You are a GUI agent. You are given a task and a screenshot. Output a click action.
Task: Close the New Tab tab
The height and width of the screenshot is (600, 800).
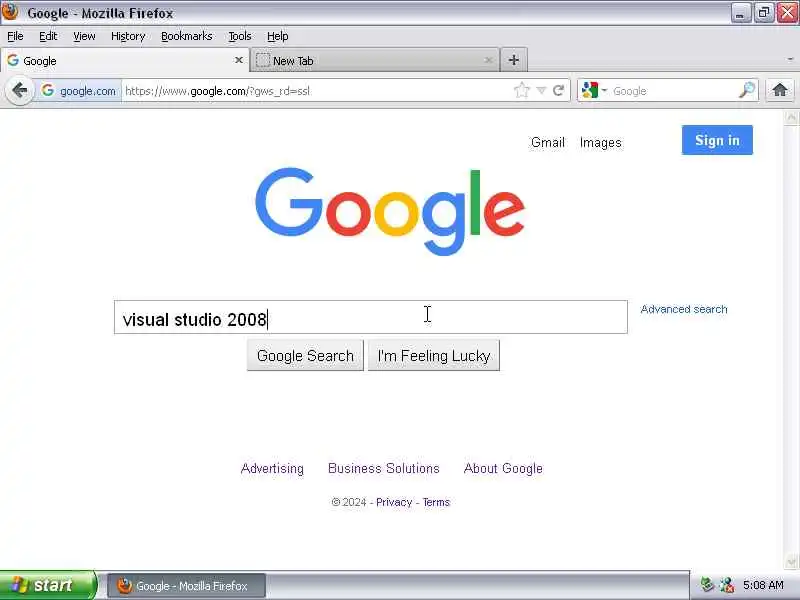coord(488,61)
